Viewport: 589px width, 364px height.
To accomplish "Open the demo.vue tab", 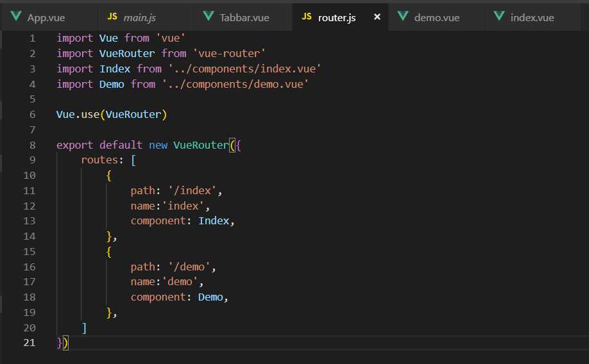I will pyautogui.click(x=436, y=17).
